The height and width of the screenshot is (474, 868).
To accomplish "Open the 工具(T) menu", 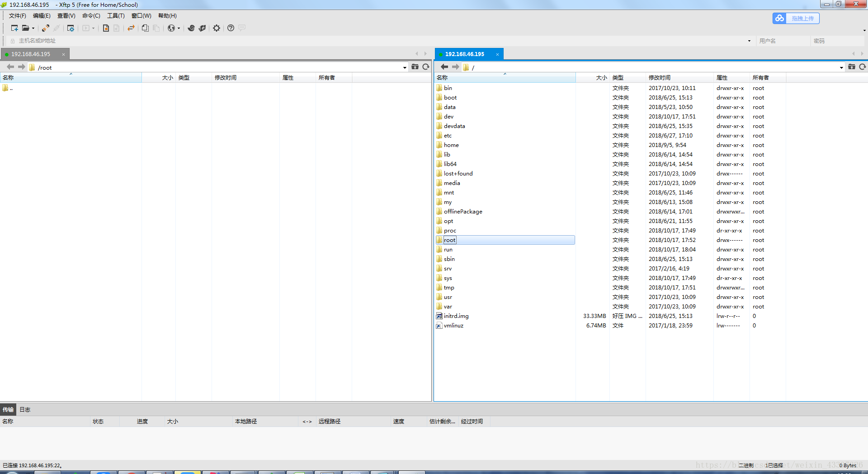I will coord(116,16).
